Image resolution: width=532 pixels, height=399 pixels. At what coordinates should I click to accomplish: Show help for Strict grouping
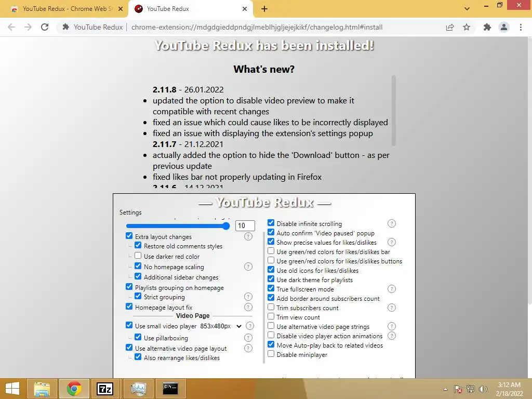pos(248,297)
